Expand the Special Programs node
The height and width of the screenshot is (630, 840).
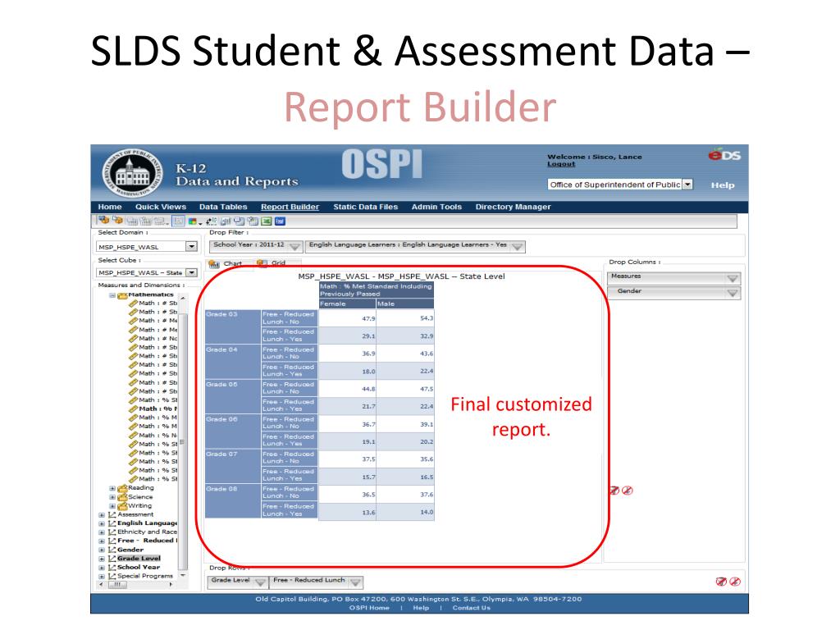102,577
